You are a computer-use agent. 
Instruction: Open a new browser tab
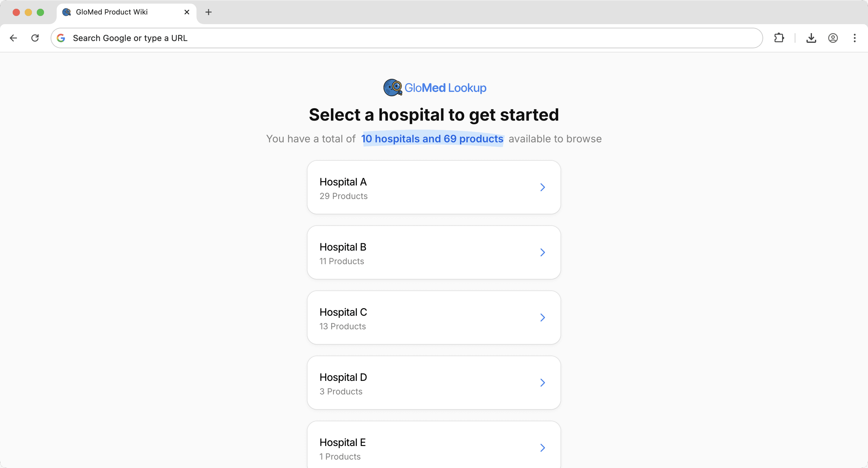tap(209, 12)
